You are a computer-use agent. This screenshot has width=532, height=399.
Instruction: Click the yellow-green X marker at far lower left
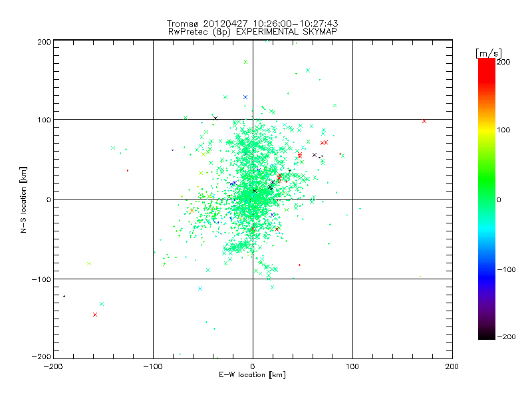point(89,263)
